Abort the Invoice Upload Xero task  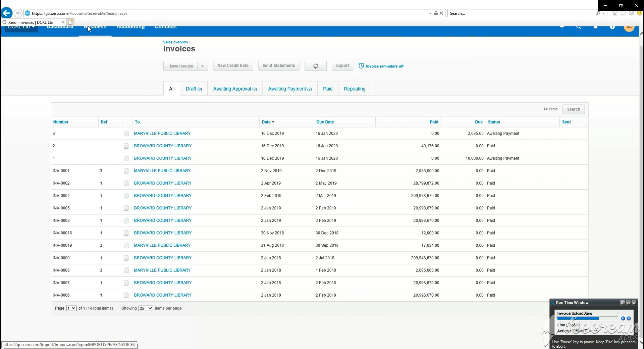(629, 318)
